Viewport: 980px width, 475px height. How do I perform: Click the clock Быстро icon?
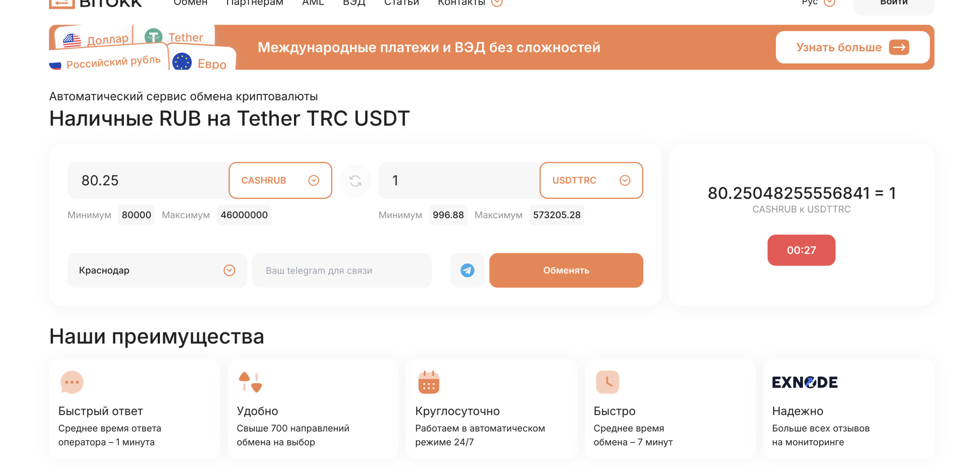click(x=607, y=382)
